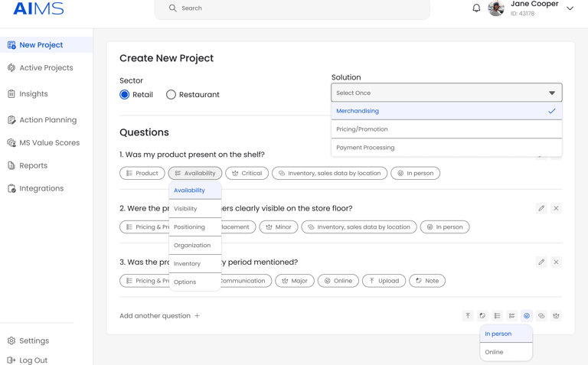Select the Restaurant sector radio button
Viewport: 588px width, 365px height.
click(171, 95)
